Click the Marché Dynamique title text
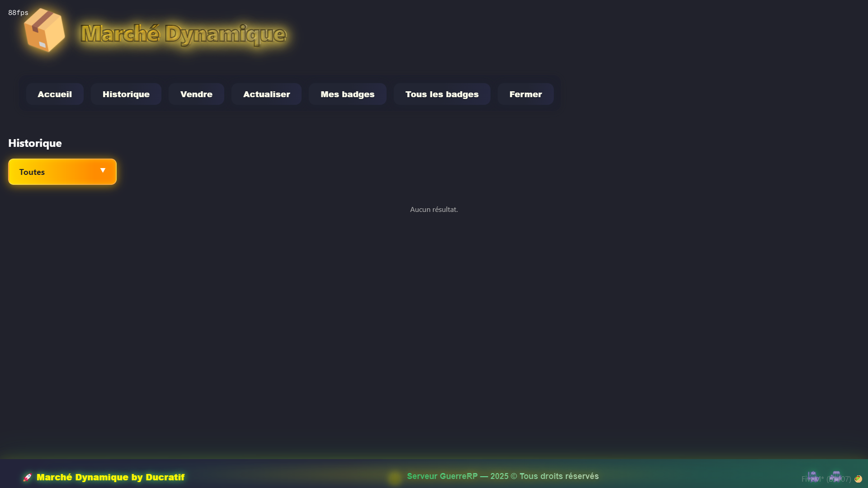 183,34
